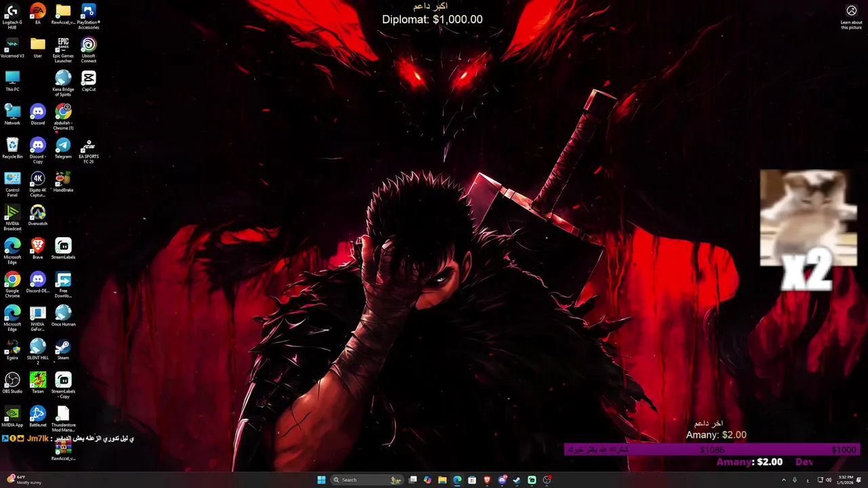
Task: Open the EA SPORTS FC 26 icon
Action: click(88, 150)
